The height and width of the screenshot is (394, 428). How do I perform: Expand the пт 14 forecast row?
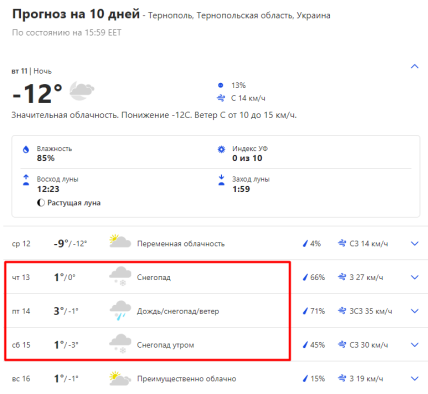click(414, 311)
